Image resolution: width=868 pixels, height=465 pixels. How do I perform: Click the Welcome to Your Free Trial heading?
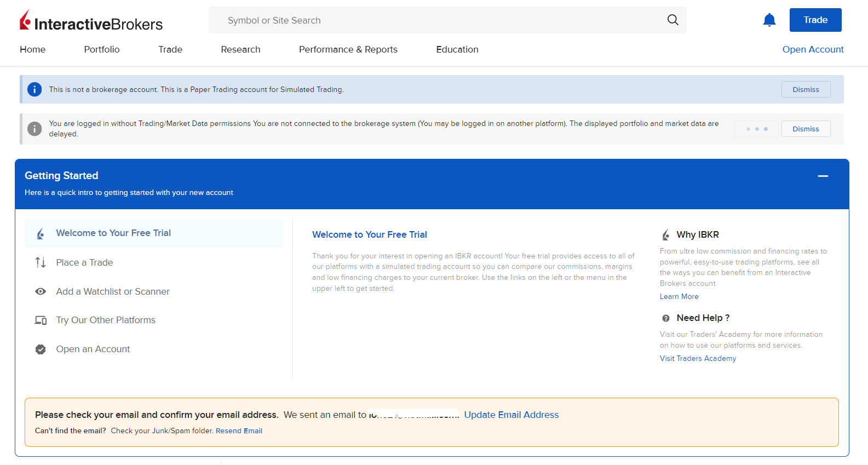click(370, 234)
